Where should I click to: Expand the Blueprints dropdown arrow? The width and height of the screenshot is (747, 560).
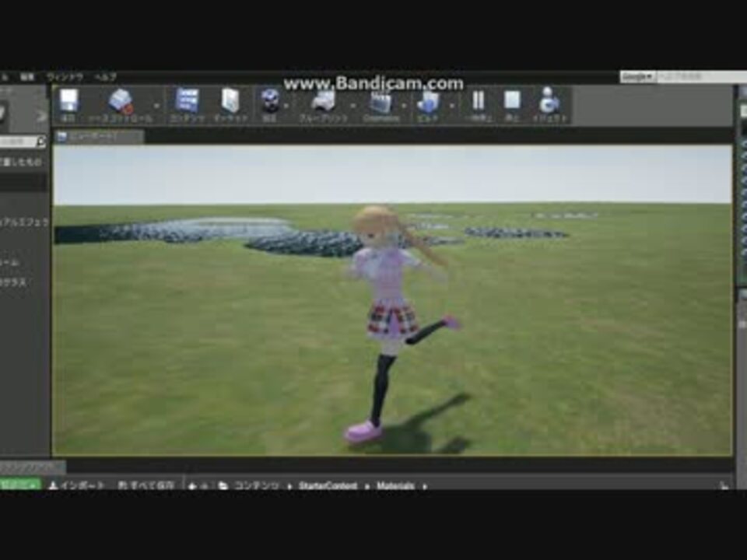(x=353, y=105)
